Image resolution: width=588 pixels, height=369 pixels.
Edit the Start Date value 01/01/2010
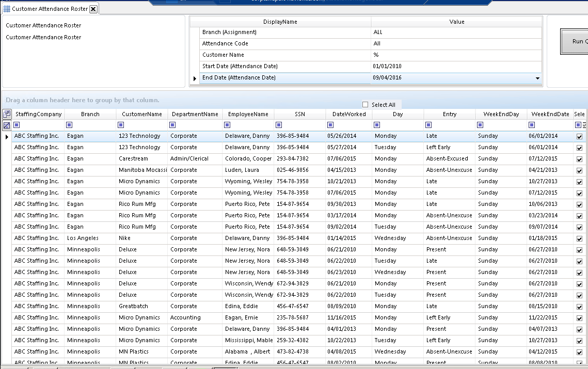(x=456, y=66)
